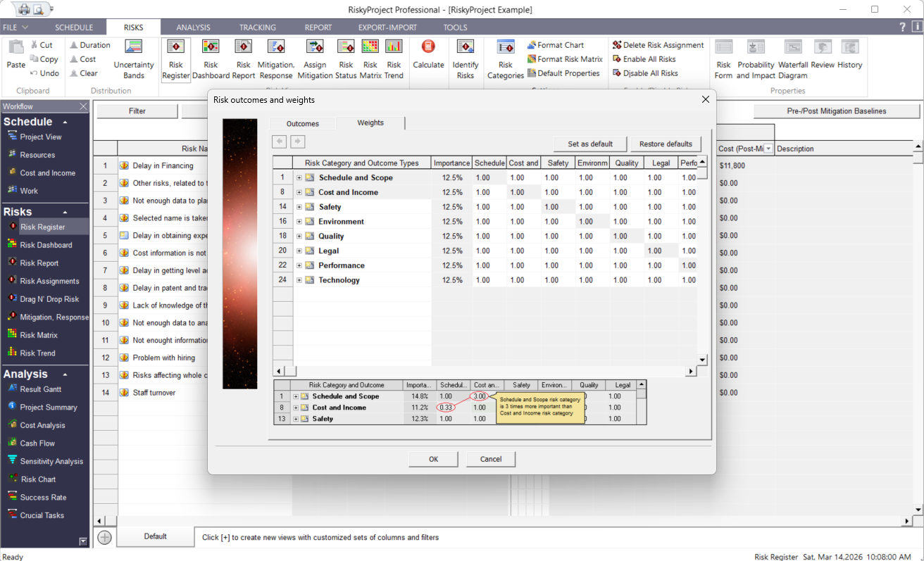Open the ANALYSIS ribbon tab
Image resolution: width=924 pixels, height=561 pixels.
pos(193,27)
